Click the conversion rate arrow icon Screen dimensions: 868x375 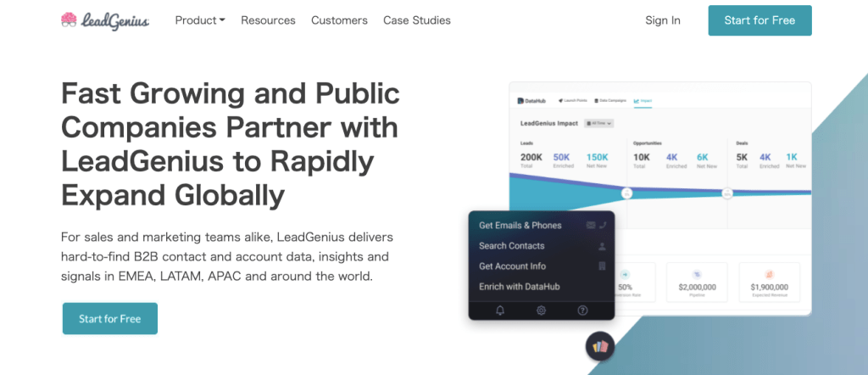(x=625, y=274)
